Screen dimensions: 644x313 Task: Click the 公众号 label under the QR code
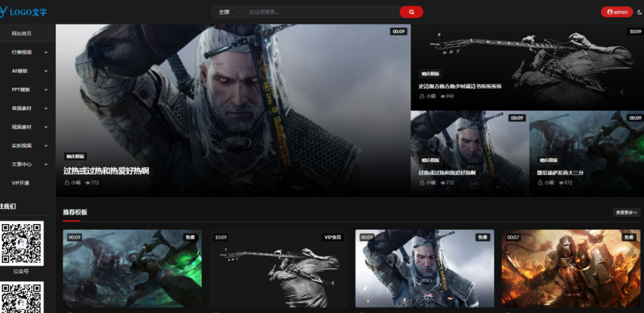[x=21, y=272]
